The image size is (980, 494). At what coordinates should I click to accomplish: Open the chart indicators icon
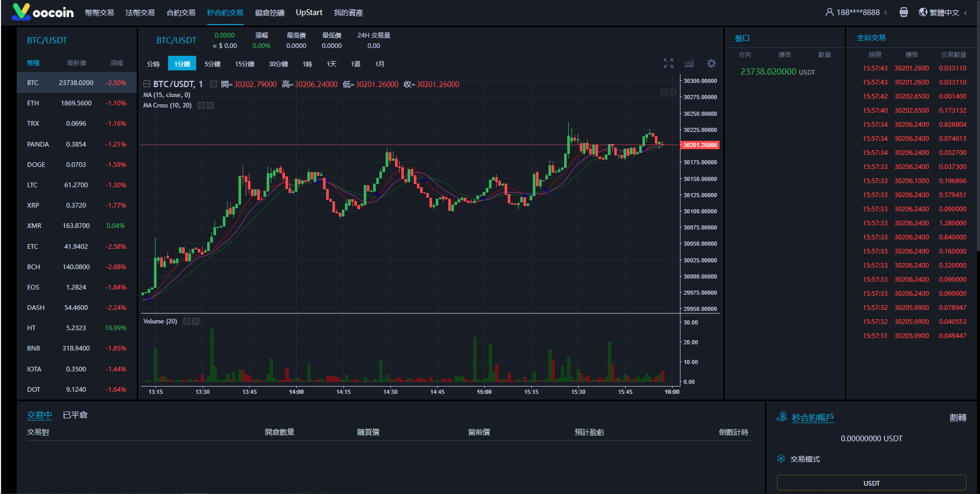coord(689,63)
